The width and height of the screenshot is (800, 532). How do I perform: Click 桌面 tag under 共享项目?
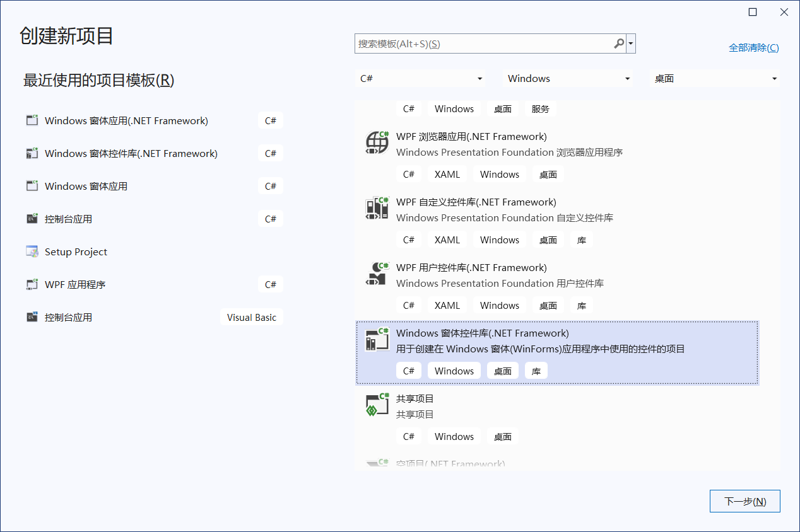click(x=503, y=437)
